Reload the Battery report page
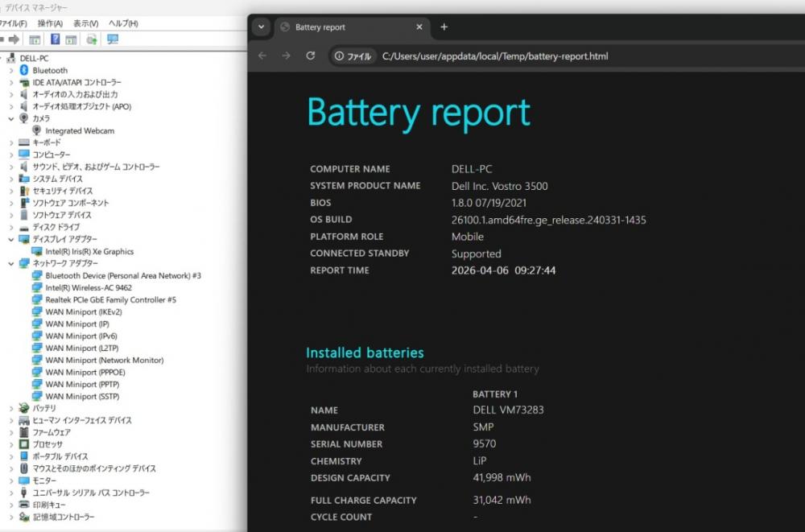 311,56
